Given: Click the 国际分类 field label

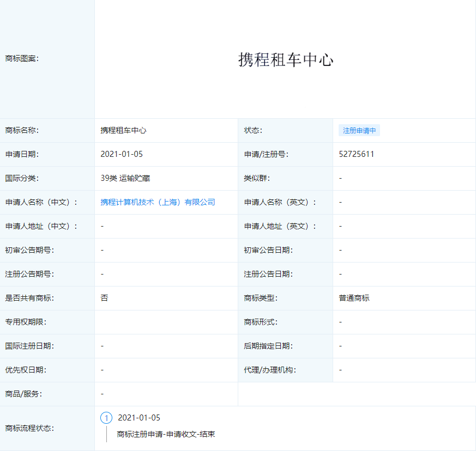Looking at the screenshot, I should coord(22,178).
